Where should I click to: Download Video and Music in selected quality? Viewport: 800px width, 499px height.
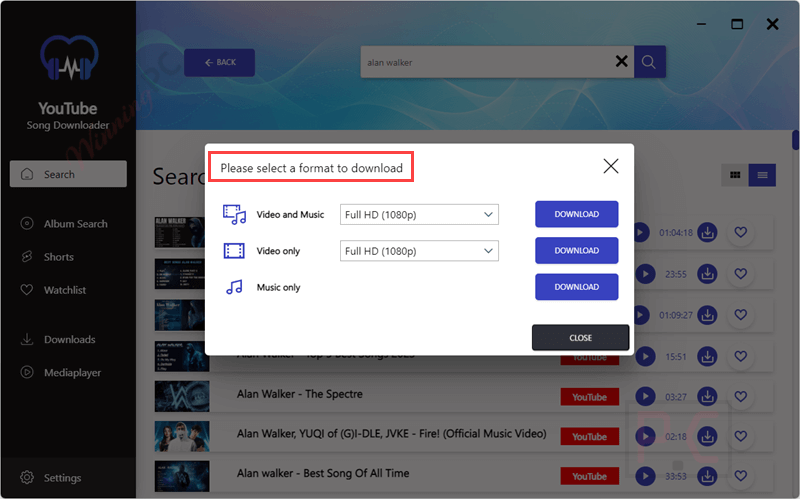pyautogui.click(x=577, y=214)
